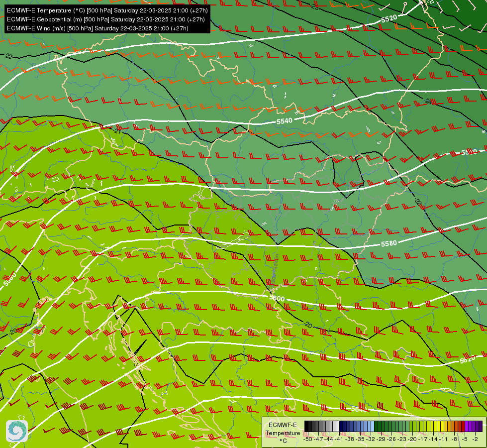Pick the bright violet swatch in the color bar
The height and width of the screenshot is (448, 487).
(466, 426)
